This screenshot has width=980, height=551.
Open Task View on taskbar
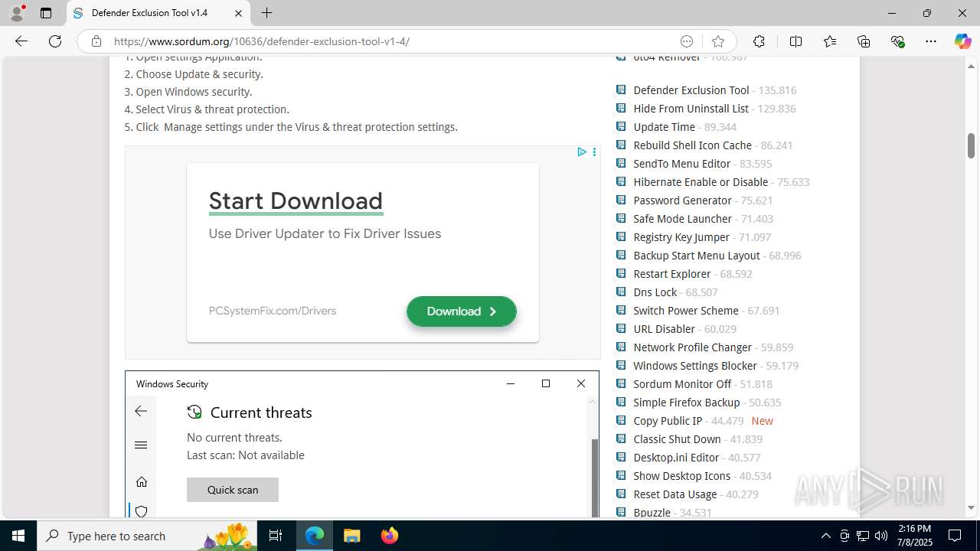point(276,536)
